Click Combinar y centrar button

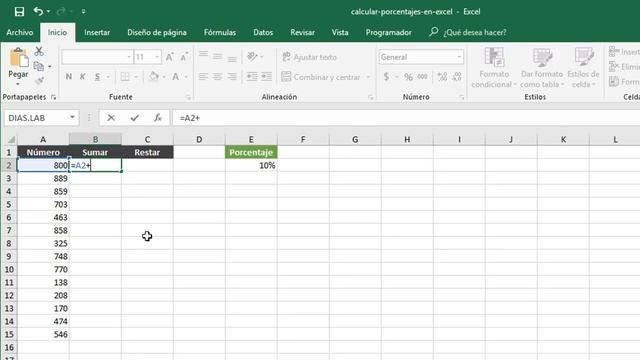click(x=322, y=77)
